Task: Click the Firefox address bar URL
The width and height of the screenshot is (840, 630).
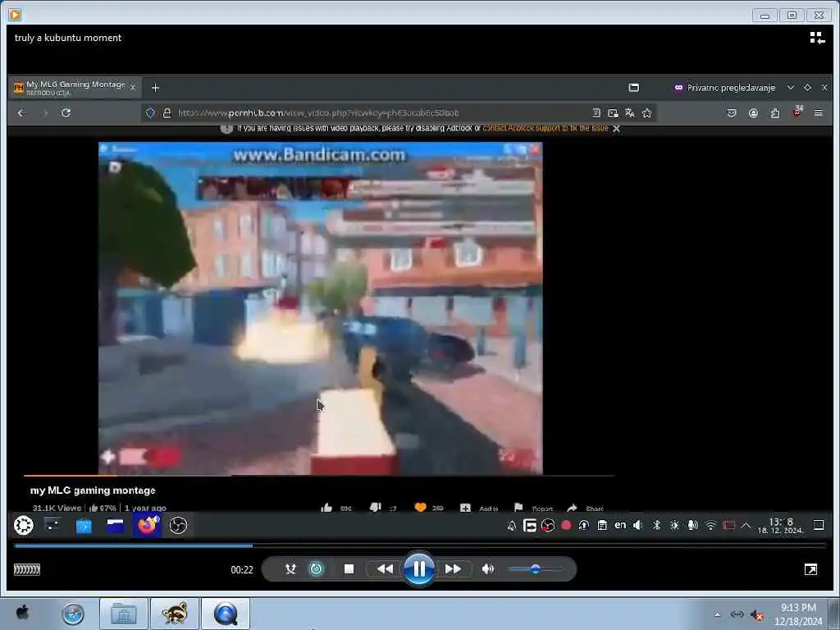Action: point(318,113)
